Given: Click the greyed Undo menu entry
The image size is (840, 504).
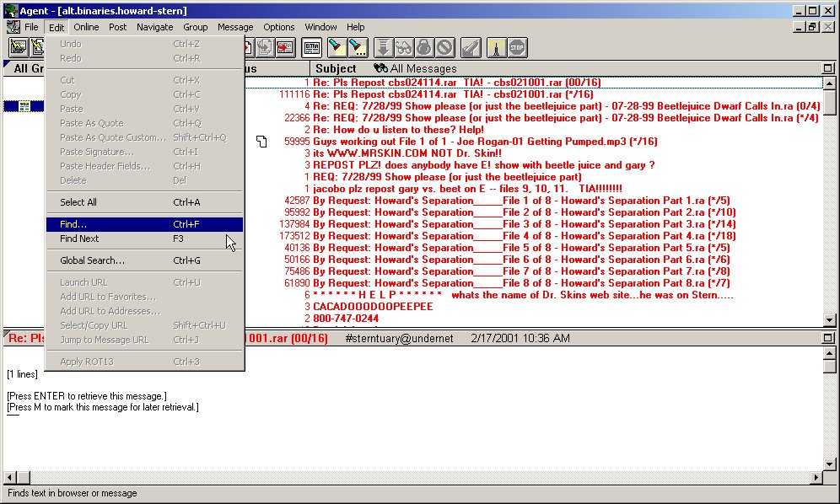Looking at the screenshot, I should (144, 44).
